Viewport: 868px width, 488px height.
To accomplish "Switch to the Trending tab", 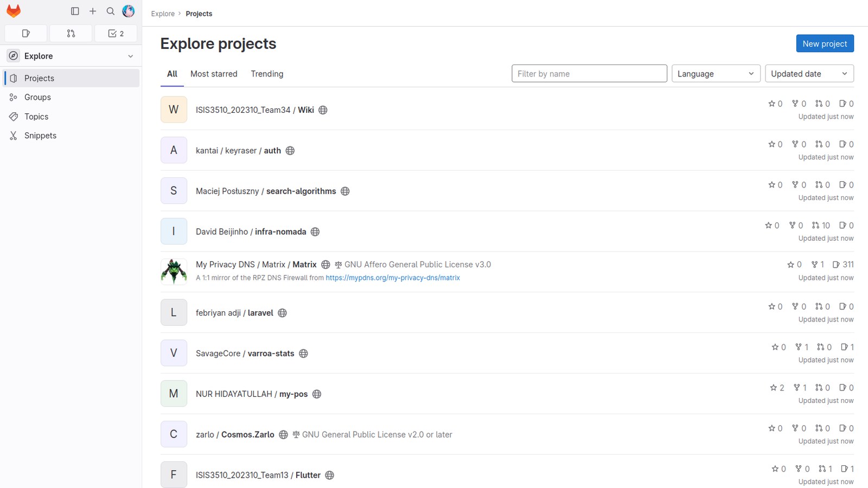I will pos(267,74).
